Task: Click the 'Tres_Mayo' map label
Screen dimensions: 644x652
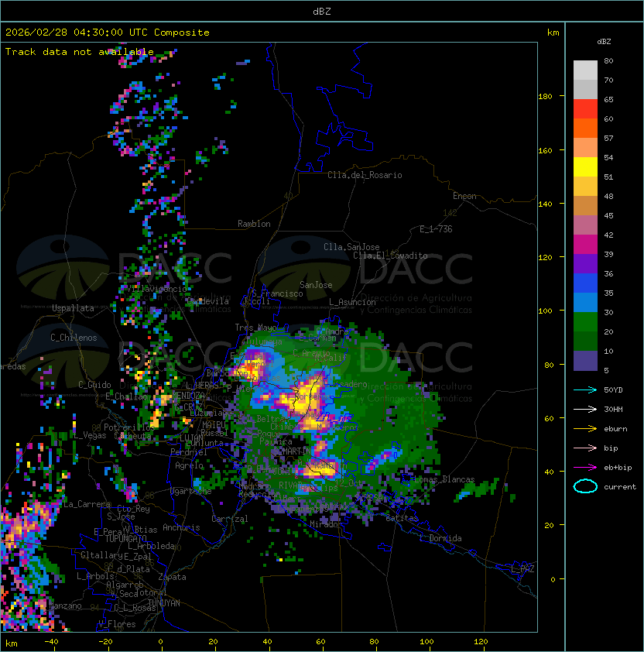Action: (x=255, y=328)
